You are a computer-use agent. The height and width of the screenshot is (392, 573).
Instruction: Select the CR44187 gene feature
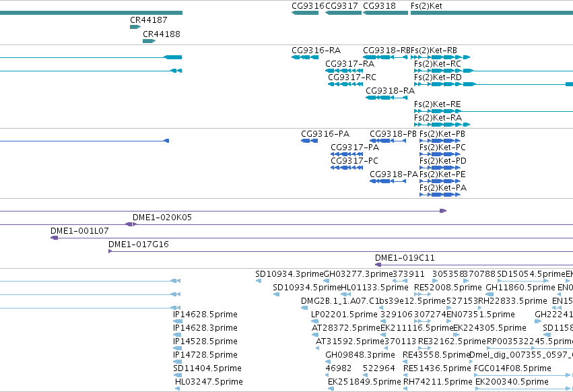(135, 27)
